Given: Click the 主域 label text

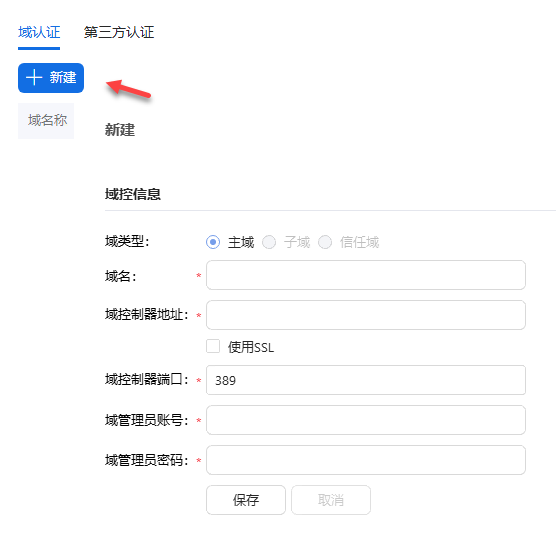Looking at the screenshot, I should 241,243.
